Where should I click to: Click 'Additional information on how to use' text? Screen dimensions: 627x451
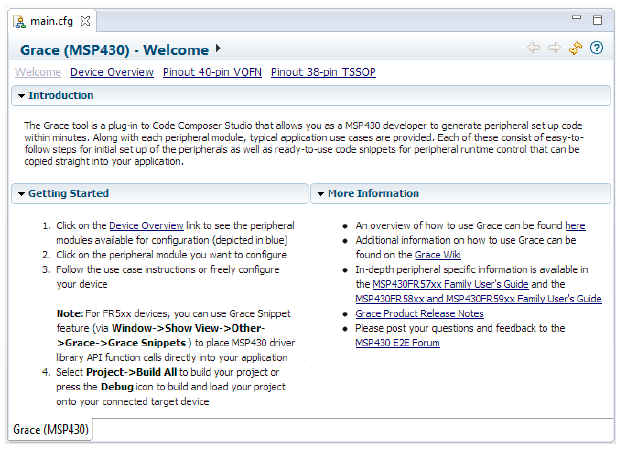[466, 240]
